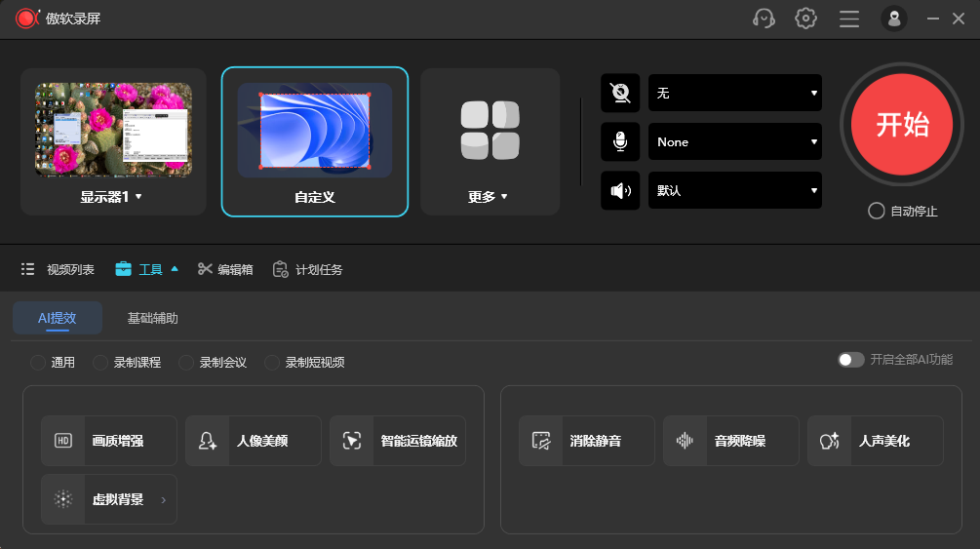Open the 工具 section
This screenshot has width=980, height=549.
pos(147,269)
